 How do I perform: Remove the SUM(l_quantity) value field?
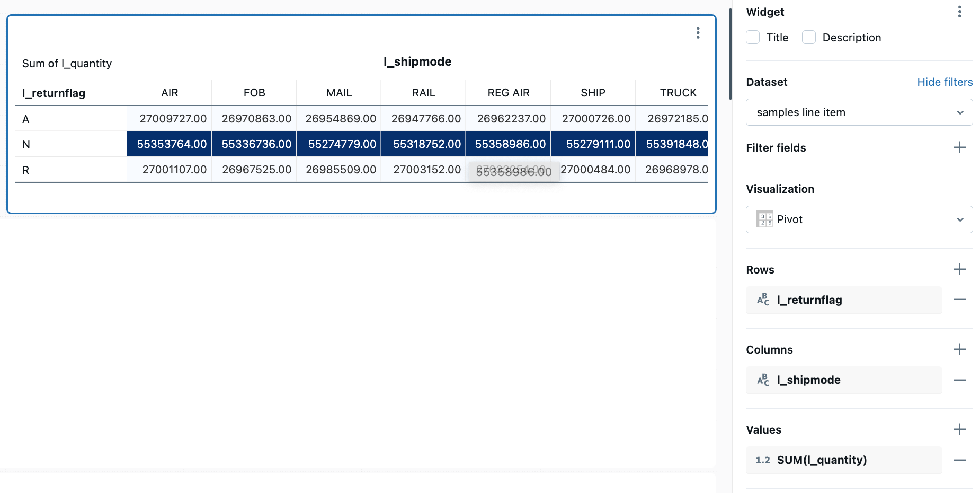tap(960, 460)
